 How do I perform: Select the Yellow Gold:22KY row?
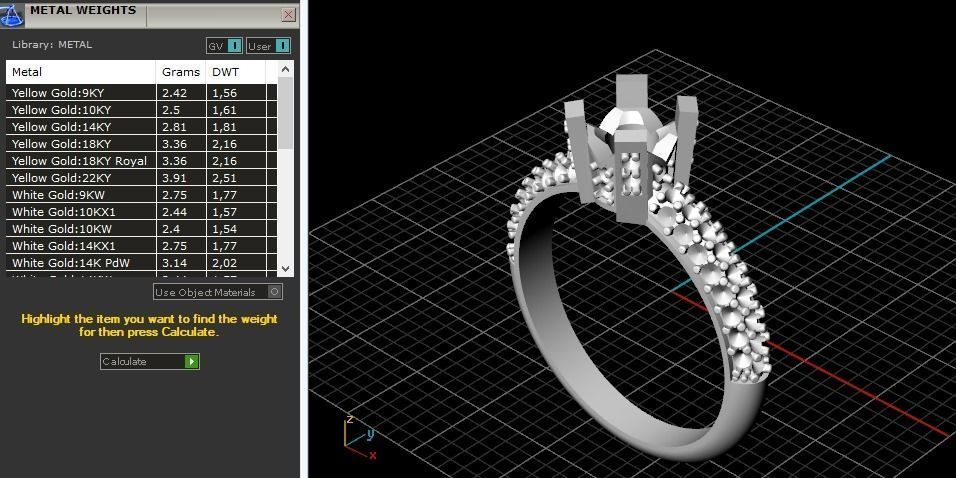pos(141,178)
